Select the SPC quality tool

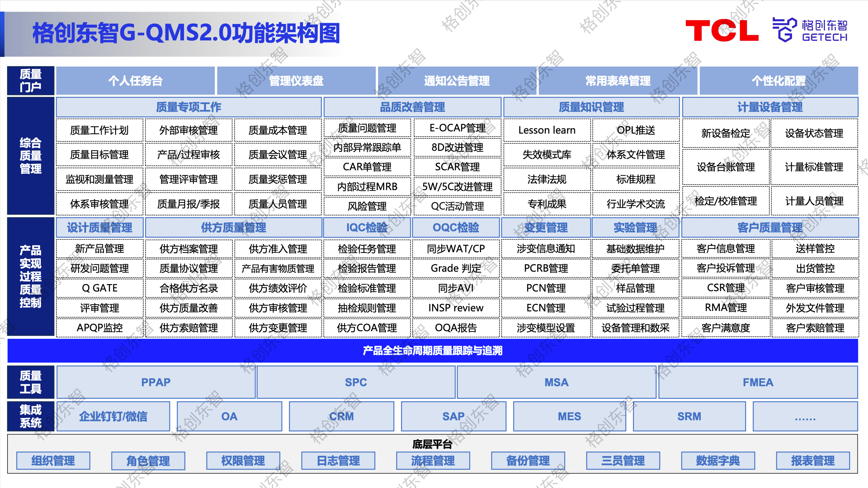pyautogui.click(x=356, y=382)
